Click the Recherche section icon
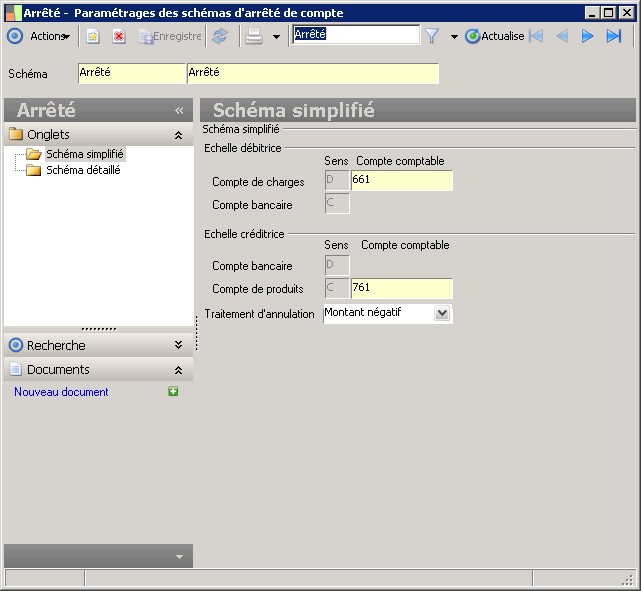This screenshot has width=641, height=591. (x=16, y=345)
